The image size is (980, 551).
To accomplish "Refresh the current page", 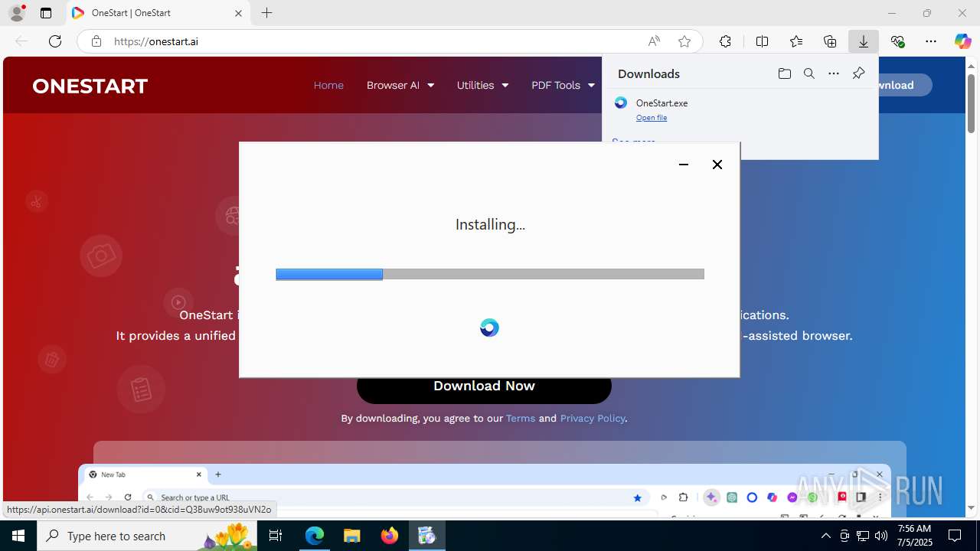I will click(55, 41).
